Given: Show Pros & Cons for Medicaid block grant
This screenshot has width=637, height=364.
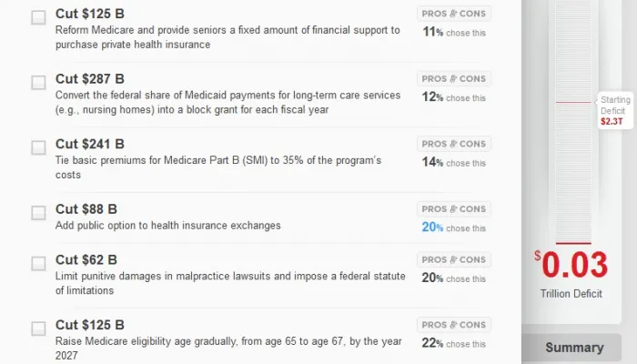Looking at the screenshot, I should point(454,79).
